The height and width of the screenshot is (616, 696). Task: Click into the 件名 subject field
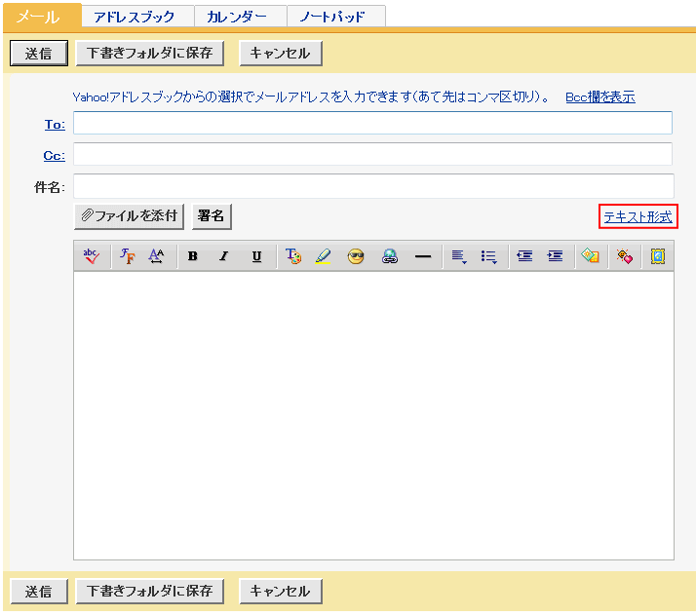(x=373, y=186)
